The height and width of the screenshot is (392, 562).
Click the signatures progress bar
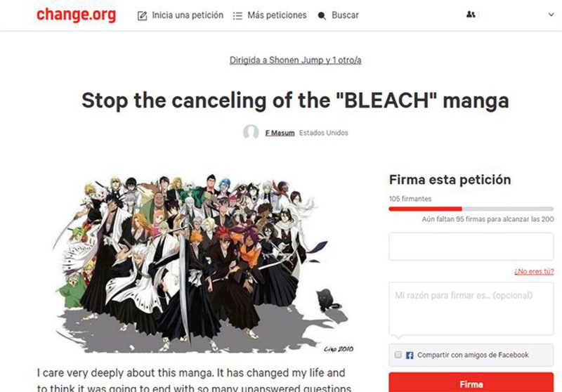coord(471,209)
